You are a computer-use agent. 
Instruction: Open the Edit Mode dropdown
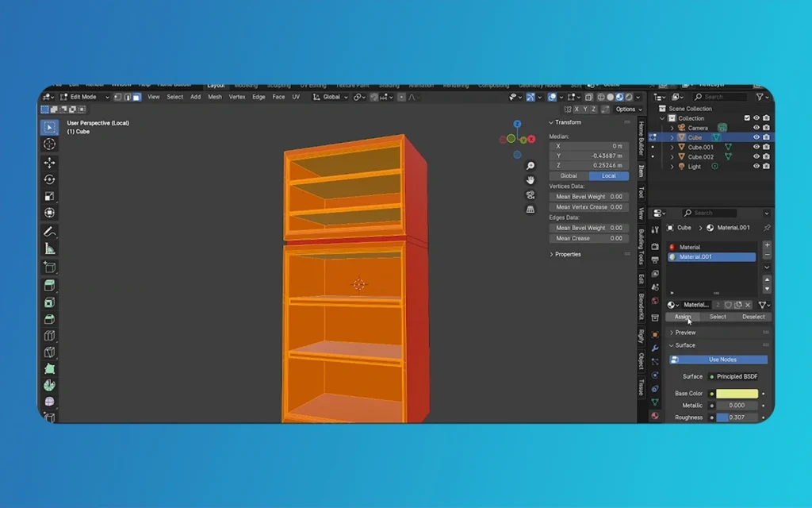pos(78,97)
